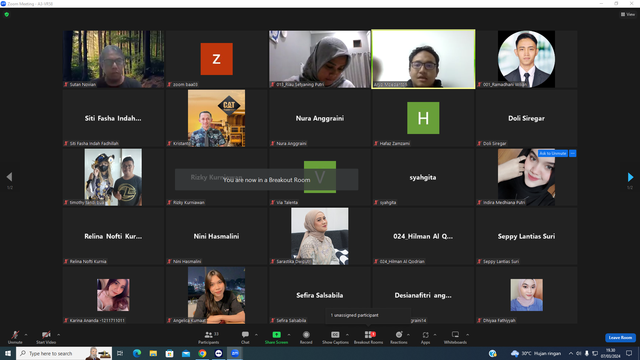Image resolution: width=640 pixels, height=360 pixels.
Task: Select Sefira Salsabila's participant tile
Action: click(x=320, y=295)
